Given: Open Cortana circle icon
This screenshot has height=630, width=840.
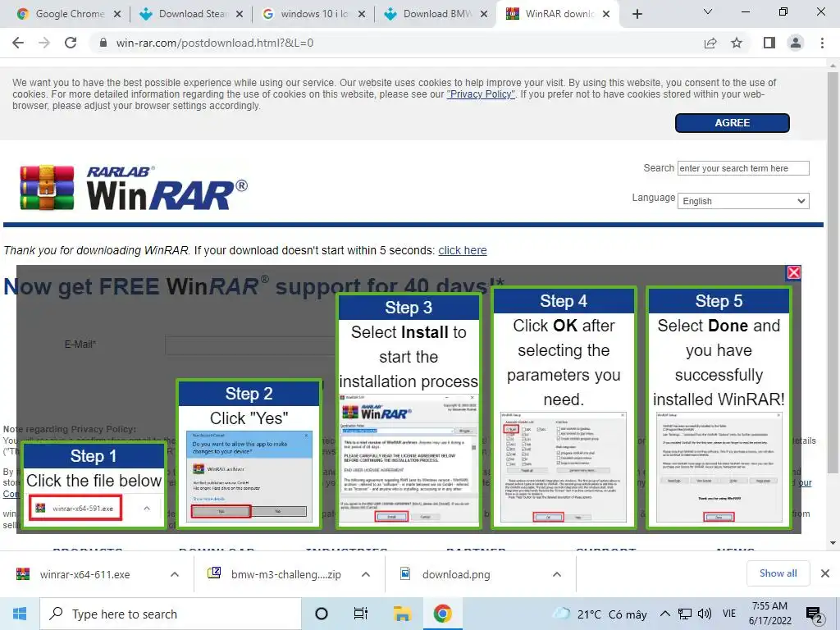Looking at the screenshot, I should click(x=322, y=614).
